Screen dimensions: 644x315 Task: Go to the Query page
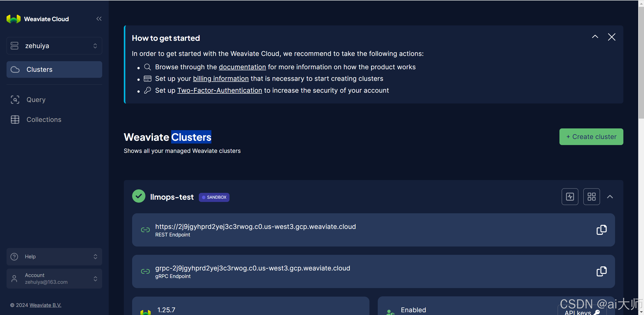[36, 100]
